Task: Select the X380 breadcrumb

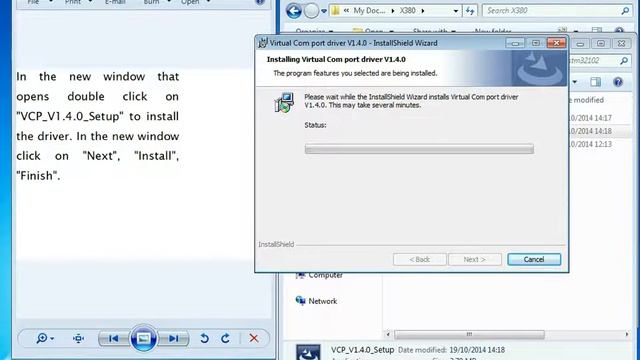Action: (407, 11)
